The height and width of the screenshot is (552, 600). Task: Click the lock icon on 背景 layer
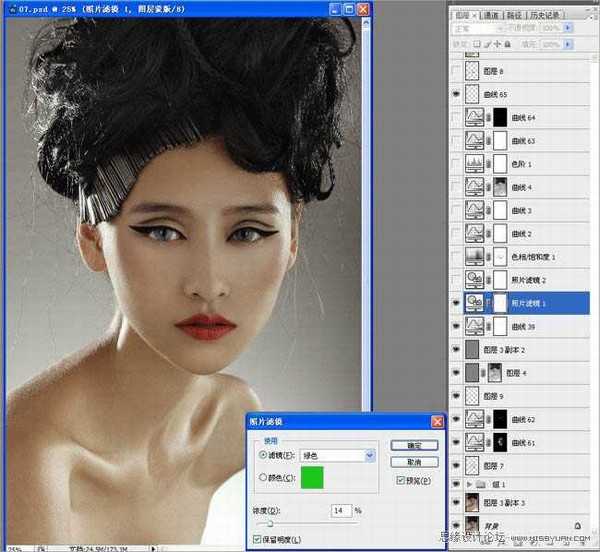tap(577, 524)
